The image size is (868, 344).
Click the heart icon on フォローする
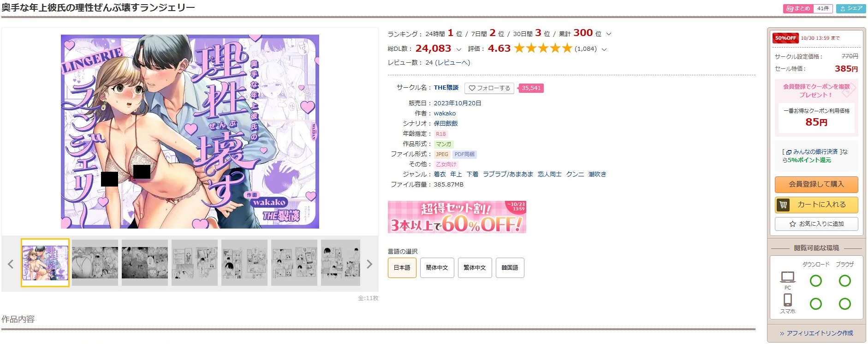472,88
